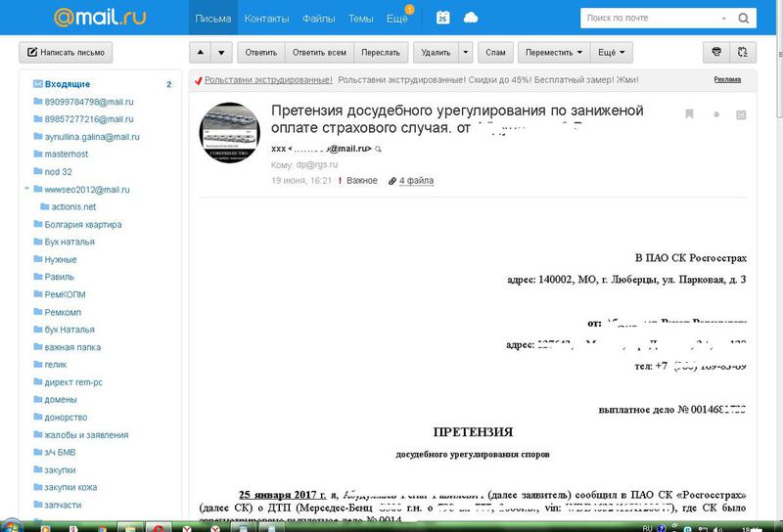This screenshot has height=532, width=783.
Task: Open the 89857277216@mail.ru folder
Action: pyautogui.click(x=83, y=119)
